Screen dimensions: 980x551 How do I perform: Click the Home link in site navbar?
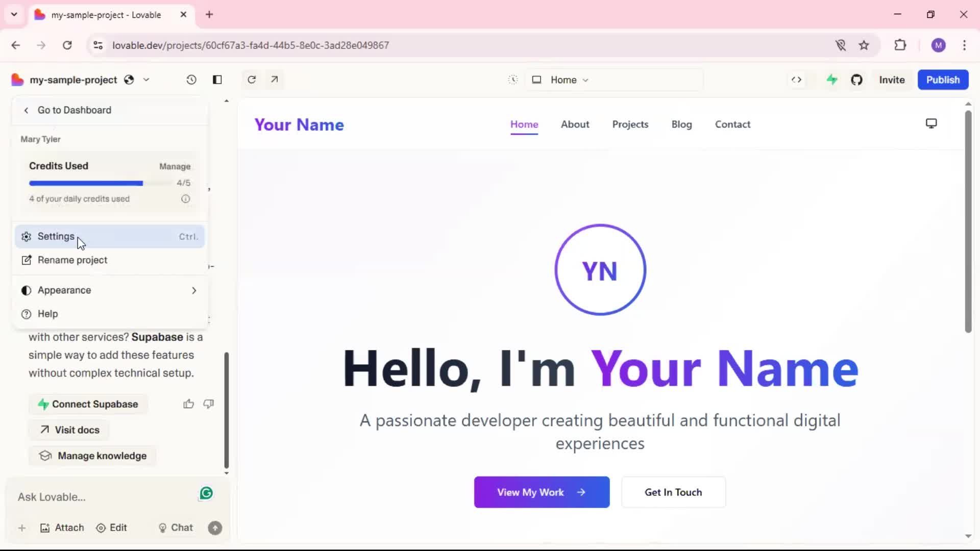(524, 124)
